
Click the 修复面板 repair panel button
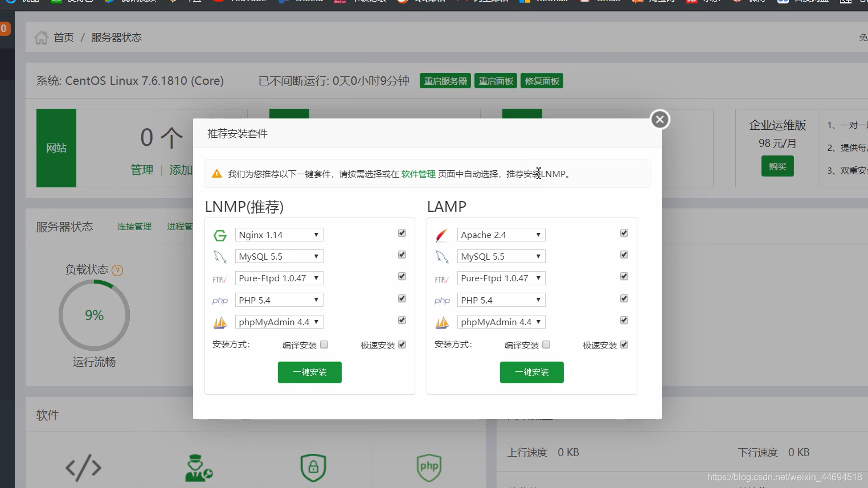[x=542, y=81]
